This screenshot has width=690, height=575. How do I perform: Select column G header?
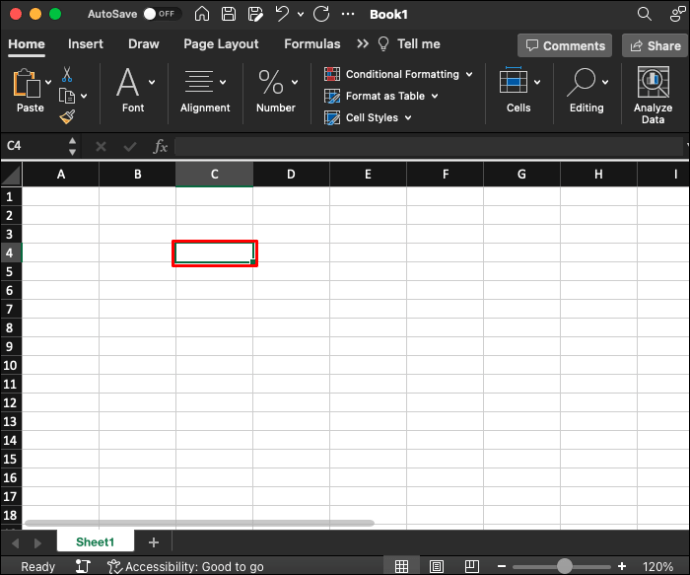point(521,175)
